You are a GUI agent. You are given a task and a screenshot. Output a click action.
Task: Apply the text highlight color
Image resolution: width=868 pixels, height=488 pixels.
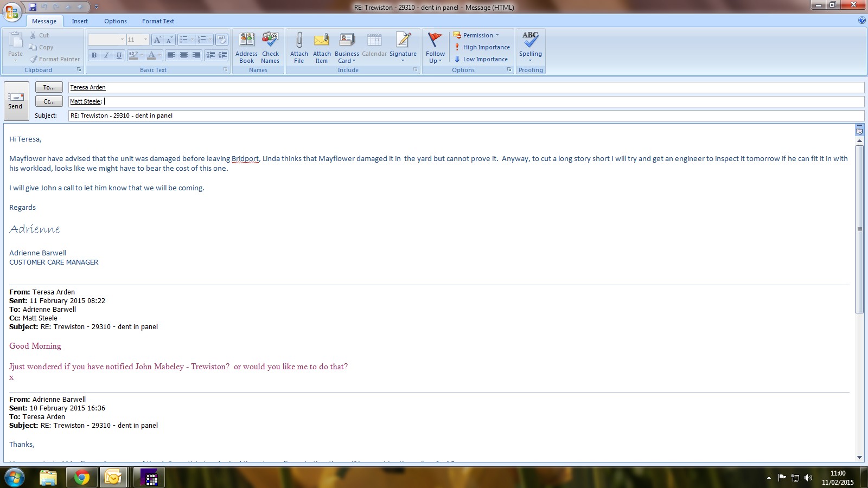133,55
